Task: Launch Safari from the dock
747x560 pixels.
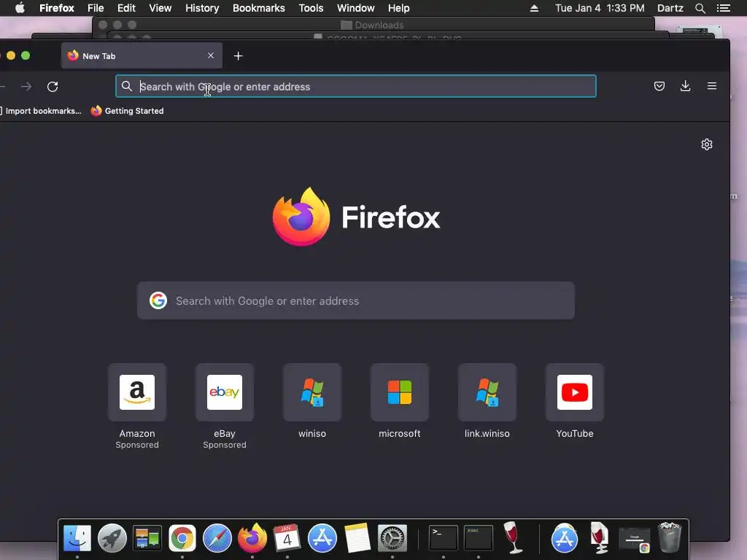Action: pyautogui.click(x=217, y=538)
